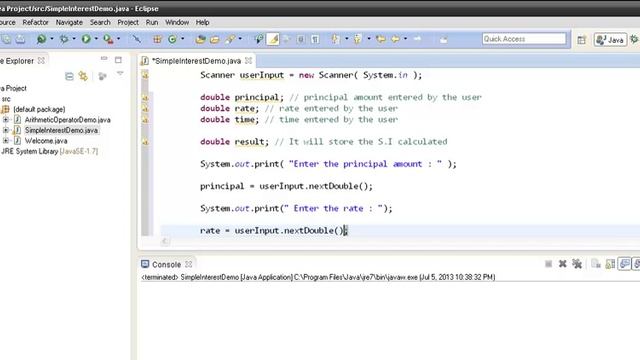Expand ArithmeticOperatorDemo.java tree node
This screenshot has width=640, height=360.
(6, 120)
